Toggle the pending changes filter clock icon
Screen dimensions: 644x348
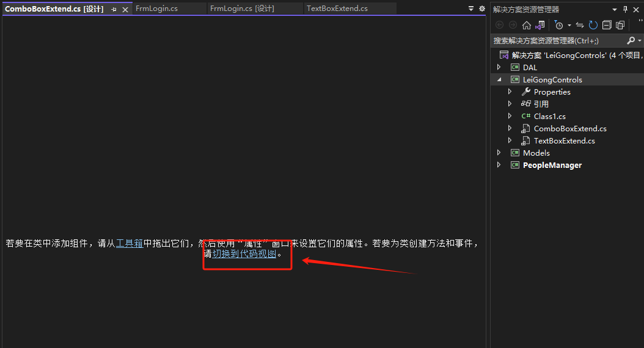[558, 25]
